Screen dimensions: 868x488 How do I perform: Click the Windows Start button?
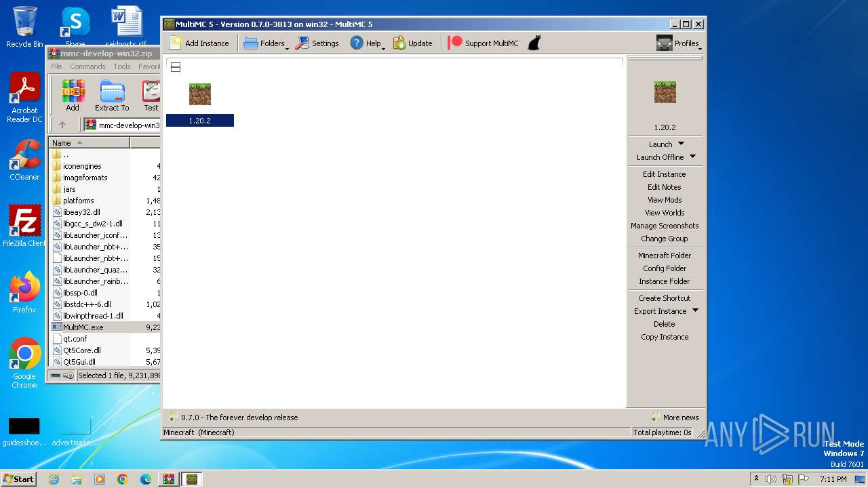point(18,479)
